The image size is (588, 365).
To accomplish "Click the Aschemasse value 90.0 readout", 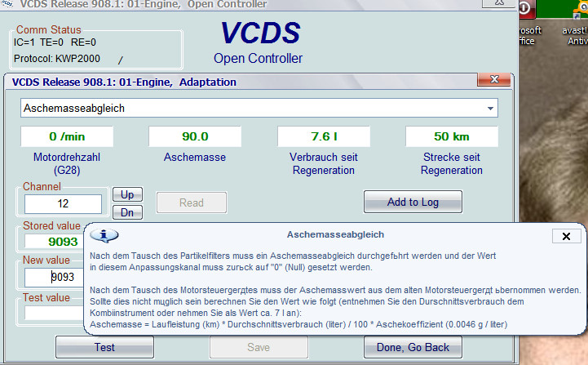I will 195,136.
